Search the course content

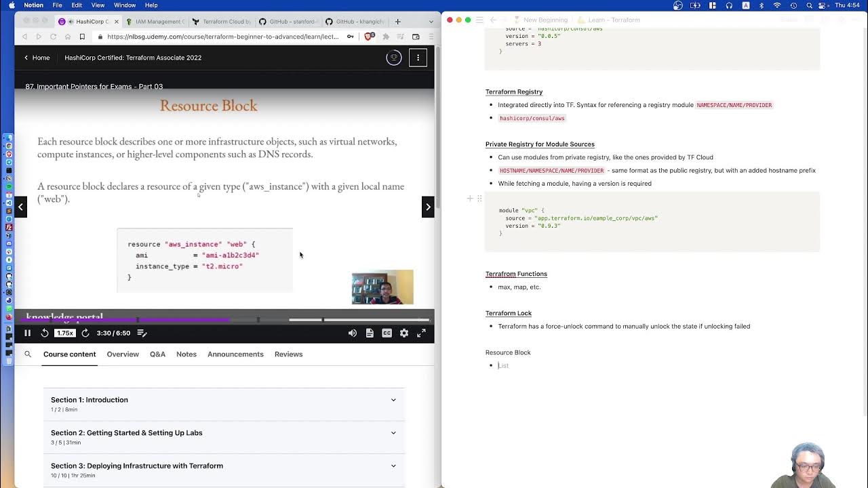coord(28,354)
